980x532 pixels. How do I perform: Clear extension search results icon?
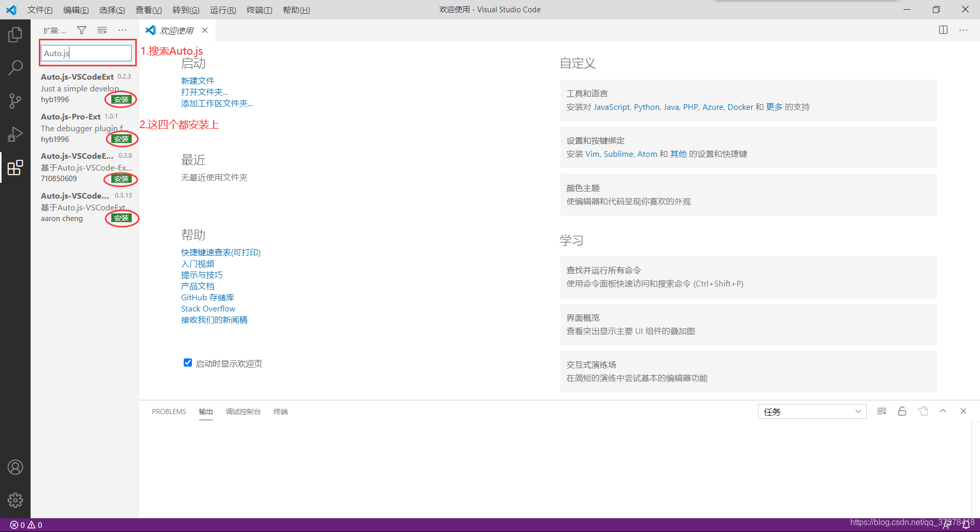(102, 31)
